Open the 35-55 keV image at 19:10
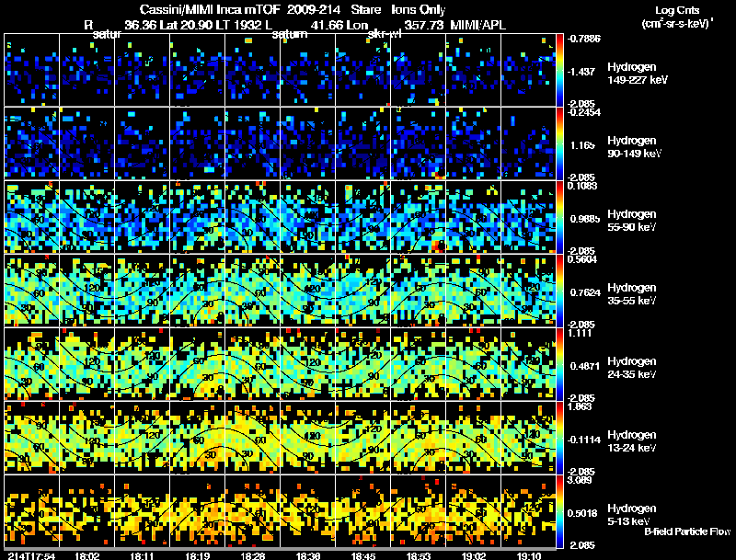 pyautogui.click(x=528, y=291)
